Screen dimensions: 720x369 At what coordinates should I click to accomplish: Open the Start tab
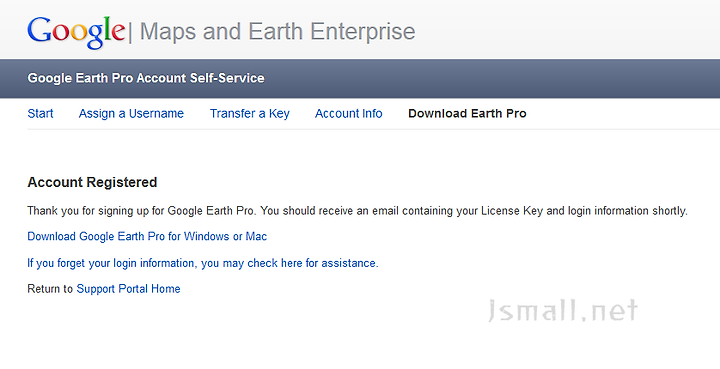click(x=40, y=113)
